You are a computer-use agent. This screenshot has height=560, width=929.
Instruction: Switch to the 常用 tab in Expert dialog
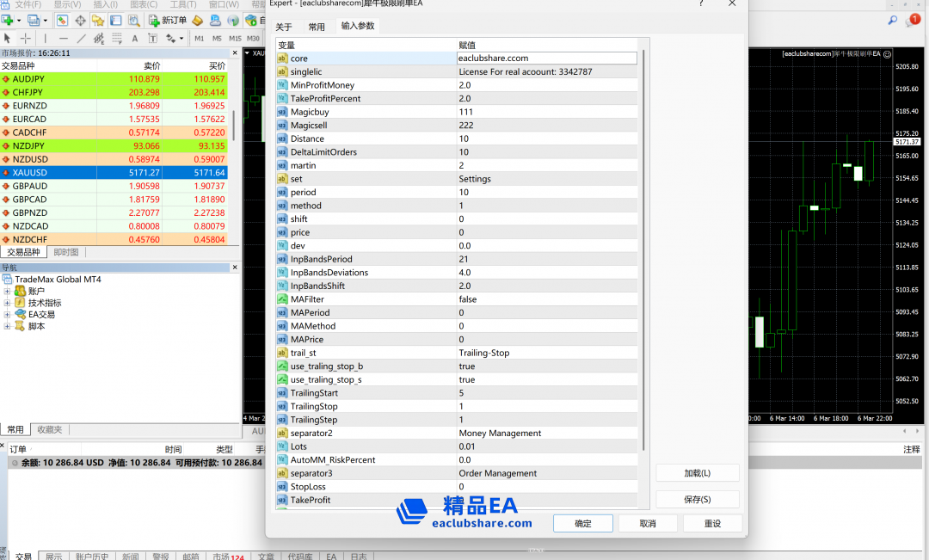tap(317, 27)
